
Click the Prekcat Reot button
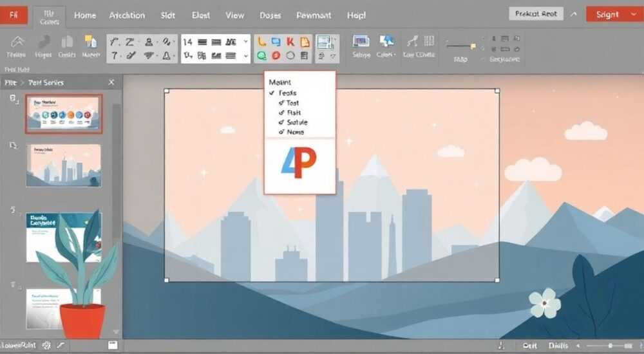pyautogui.click(x=536, y=14)
